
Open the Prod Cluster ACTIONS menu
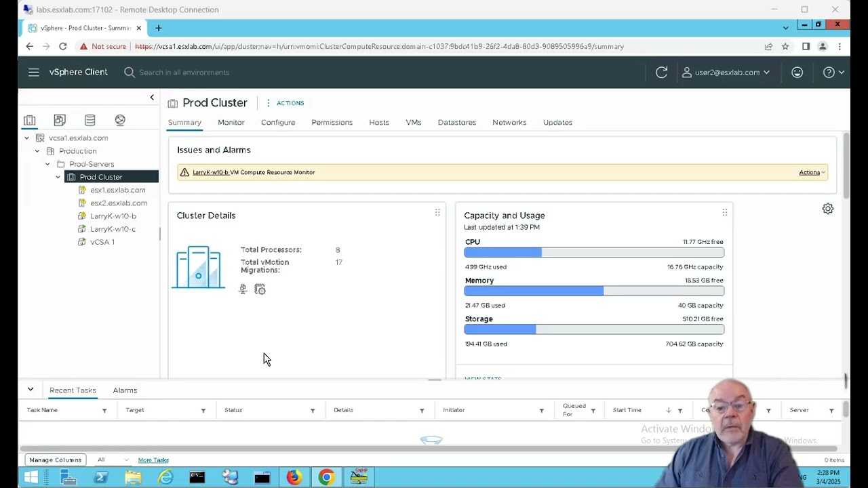[x=285, y=103]
